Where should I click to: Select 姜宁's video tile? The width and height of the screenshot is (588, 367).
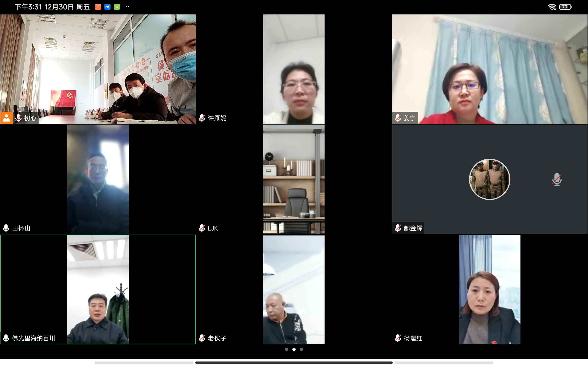pyautogui.click(x=489, y=69)
